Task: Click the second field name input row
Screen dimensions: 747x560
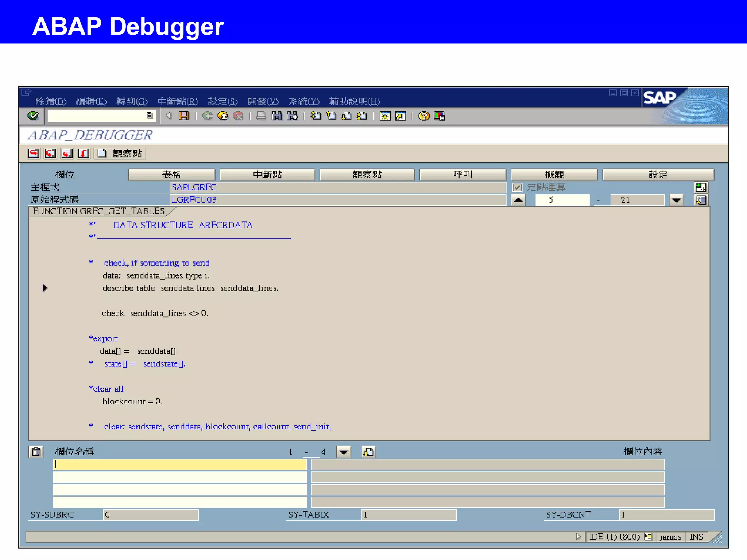Action: (x=180, y=477)
